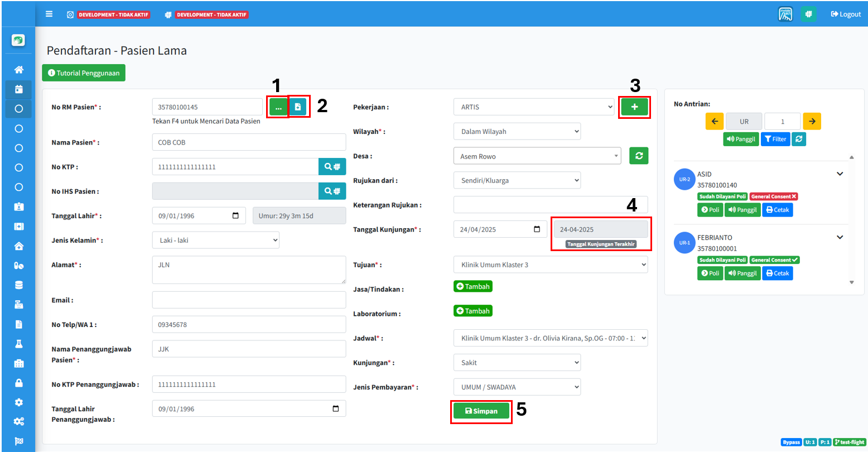This screenshot has width=868, height=452.
Task: Click the Filter button in the queue panel
Action: click(775, 139)
